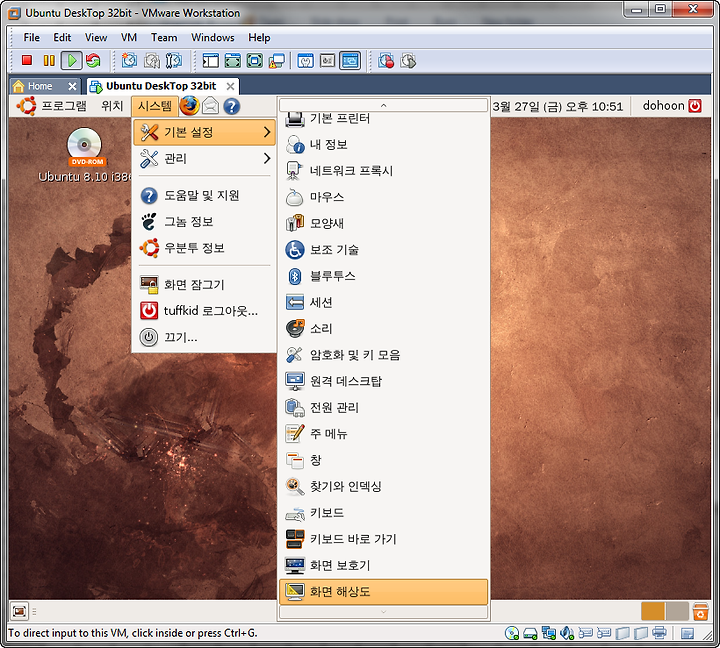Expand the 기본 설정 submenu arrow
The width and height of the screenshot is (720, 648).
(267, 132)
